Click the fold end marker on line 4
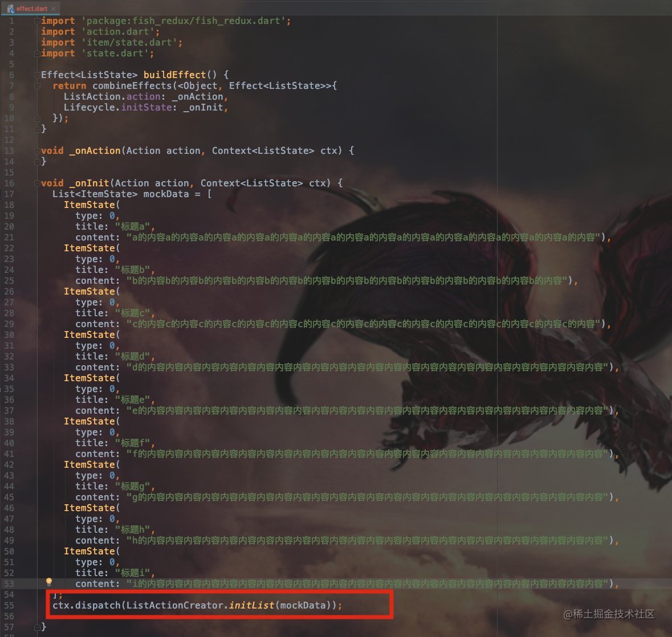 tap(37, 54)
